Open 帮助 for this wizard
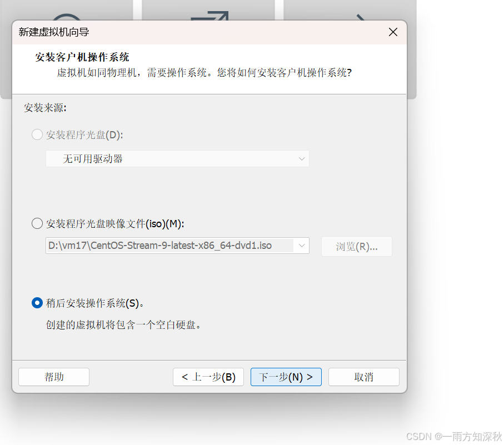Viewport: 504px width, 445px height. point(54,377)
